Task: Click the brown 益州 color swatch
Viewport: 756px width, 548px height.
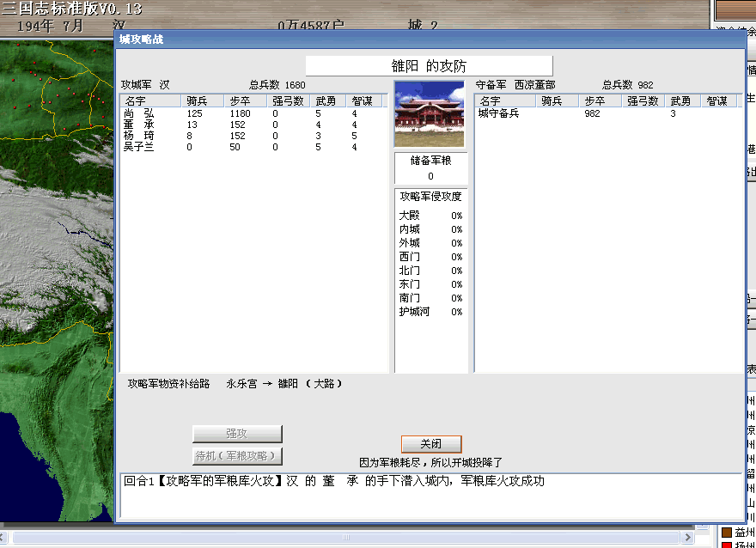Action: click(726, 533)
